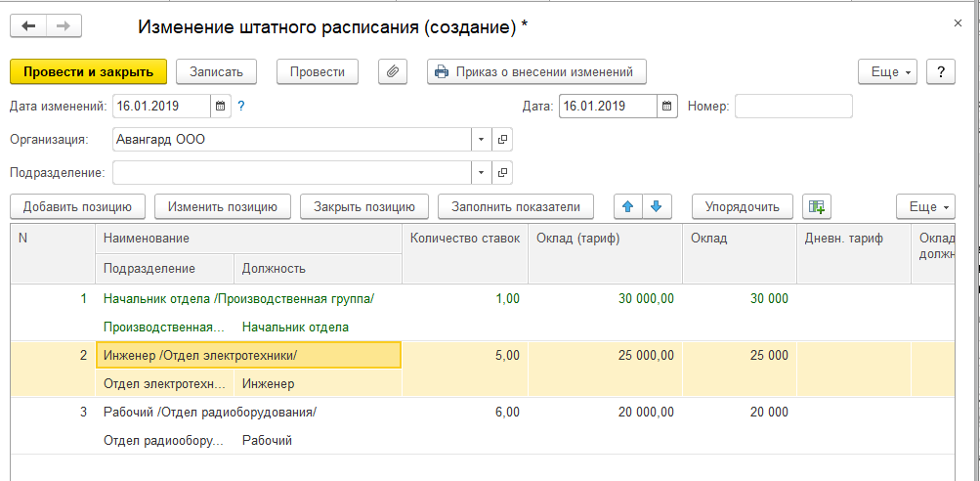980x481 pixels.
Task: Click Добавить позицию button
Action: [77, 206]
